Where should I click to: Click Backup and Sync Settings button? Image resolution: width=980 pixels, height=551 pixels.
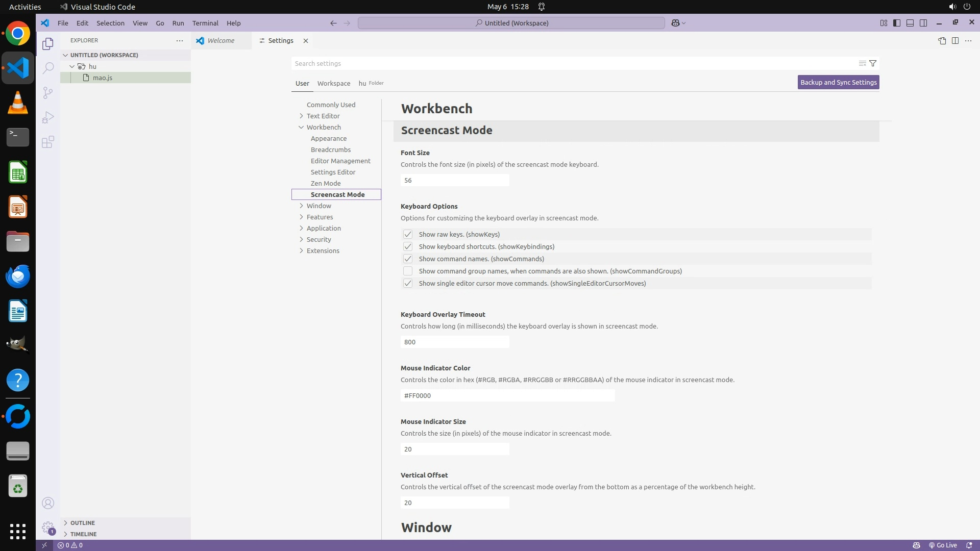838,82
